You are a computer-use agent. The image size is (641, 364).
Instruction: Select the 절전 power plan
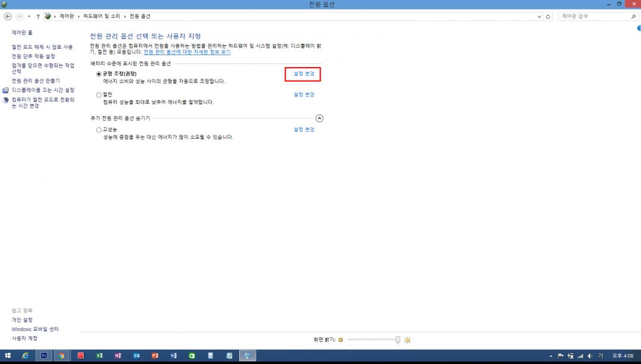point(99,95)
